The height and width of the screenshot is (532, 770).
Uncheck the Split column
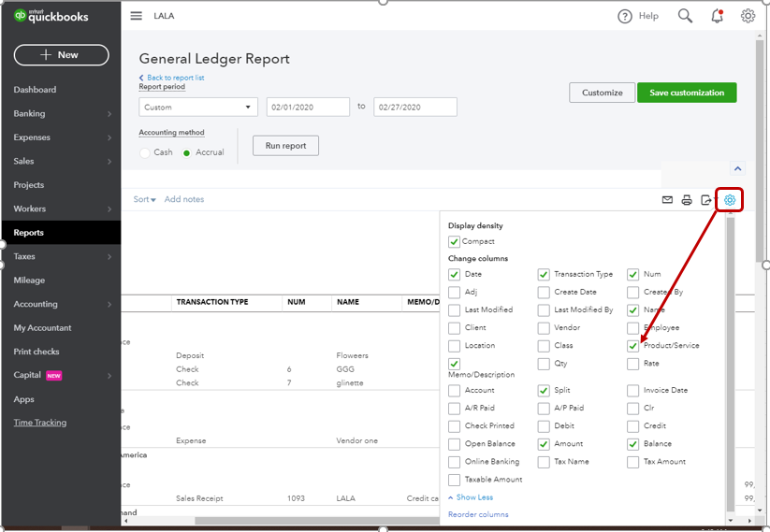544,390
